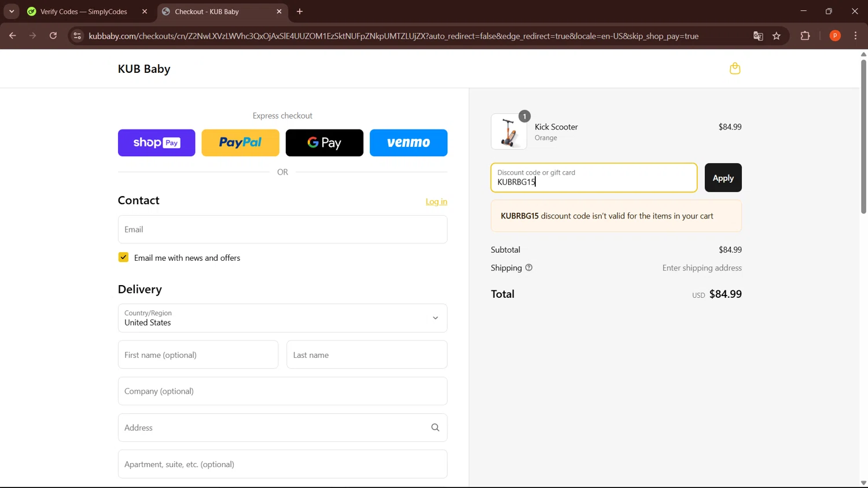Click the Company (optional) field

(282, 391)
